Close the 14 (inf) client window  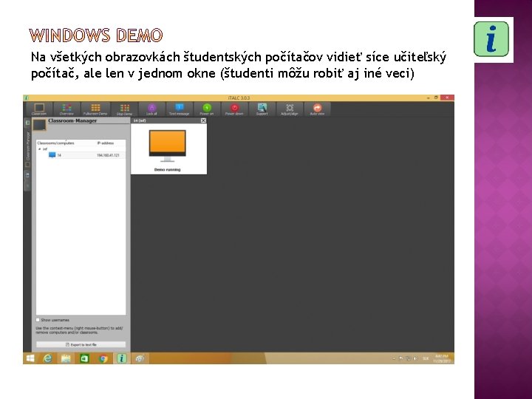203,120
